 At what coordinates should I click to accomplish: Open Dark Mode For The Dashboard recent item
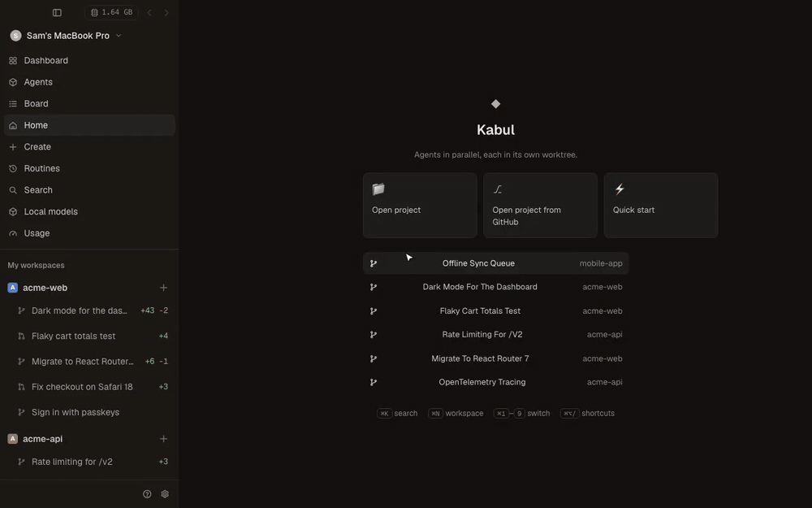tap(496, 287)
